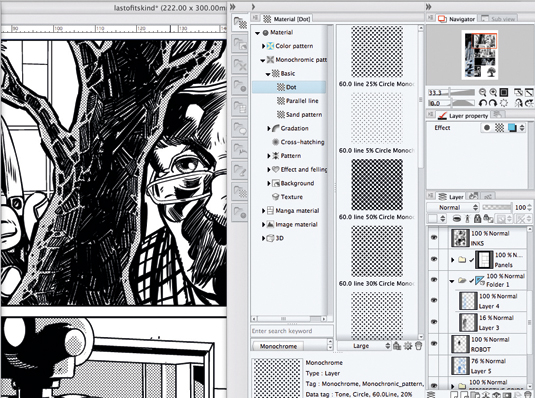Open the tab next to Layer property
The height and width of the screenshot is (398, 535).
tap(498, 115)
